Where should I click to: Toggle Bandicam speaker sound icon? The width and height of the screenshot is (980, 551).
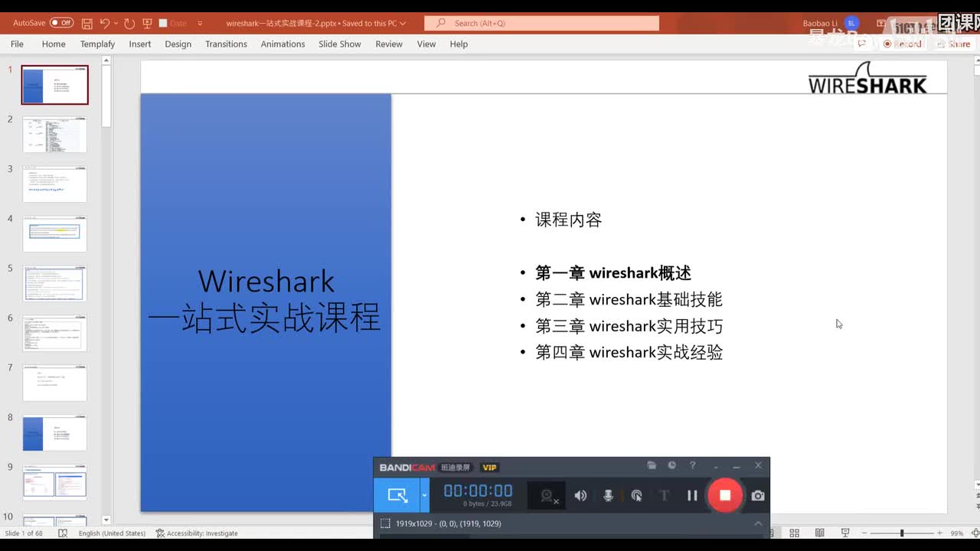(x=580, y=496)
